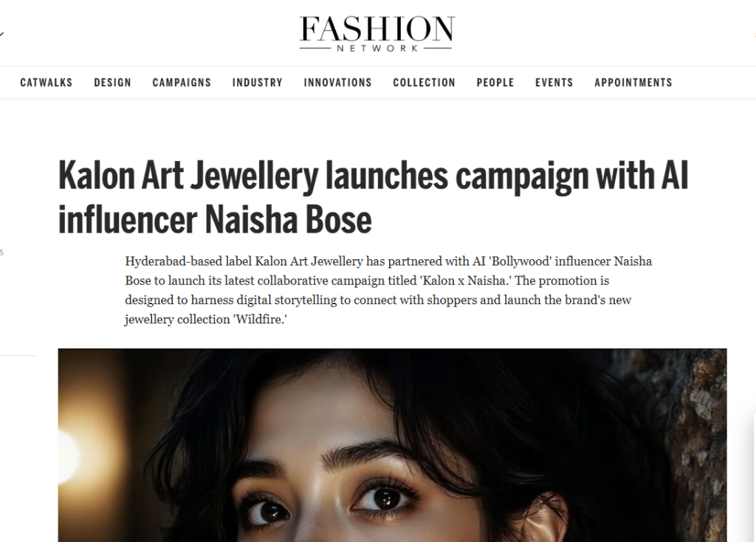This screenshot has height=542, width=756.
Task: Open the Catwalks menu section
Action: (x=47, y=83)
